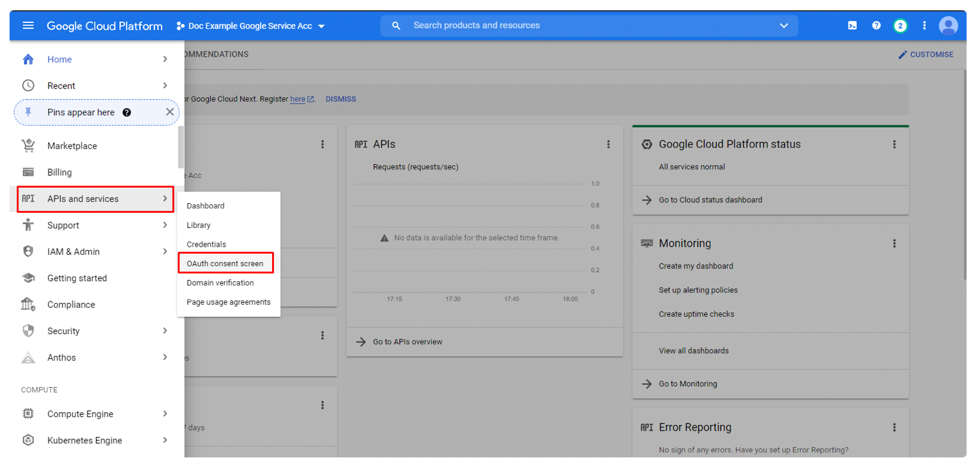Image resolution: width=980 pixels, height=474 pixels.
Task: Click the Security shield icon
Action: [x=28, y=331]
